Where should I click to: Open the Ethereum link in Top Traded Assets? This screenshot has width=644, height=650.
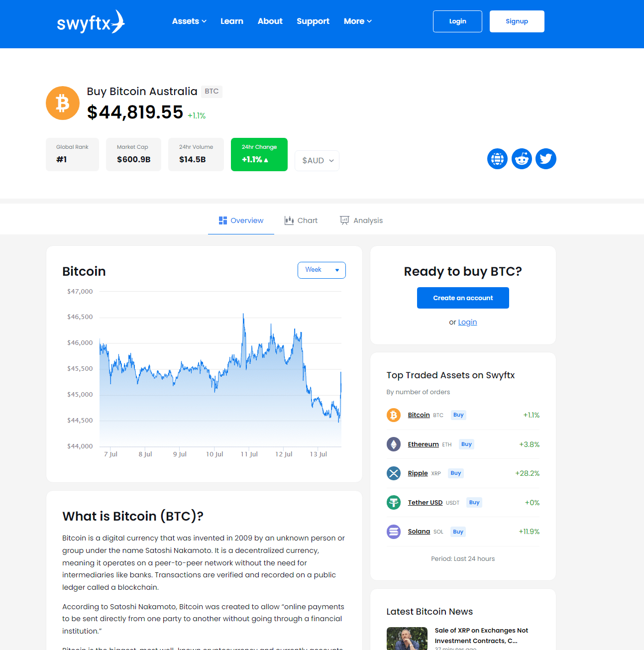tap(423, 444)
